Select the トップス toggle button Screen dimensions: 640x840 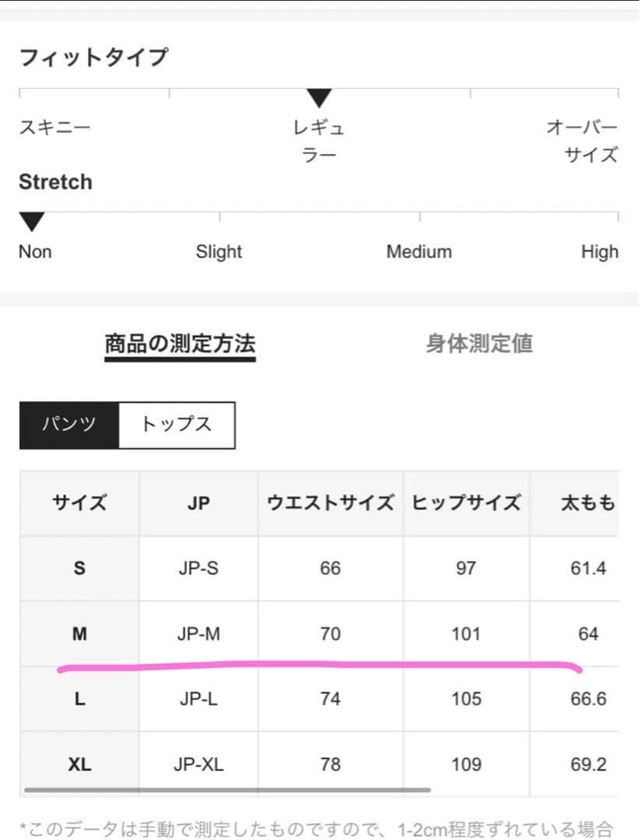[x=177, y=425]
